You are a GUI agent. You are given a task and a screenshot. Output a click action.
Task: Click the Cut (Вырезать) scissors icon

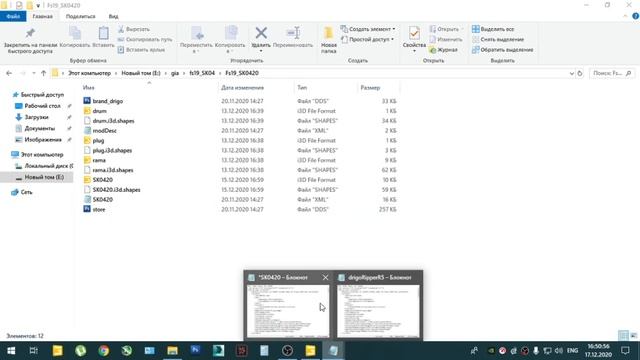pos(121,29)
